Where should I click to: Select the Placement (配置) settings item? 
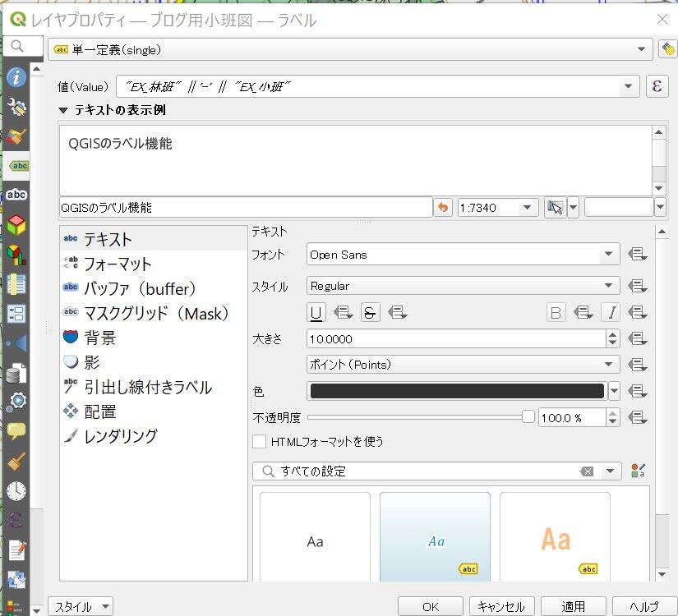click(x=153, y=411)
